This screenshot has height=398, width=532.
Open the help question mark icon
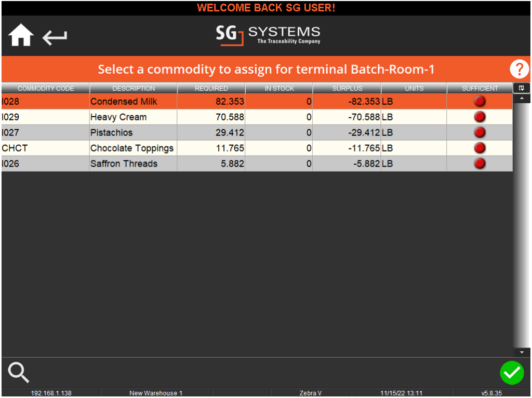click(x=519, y=69)
